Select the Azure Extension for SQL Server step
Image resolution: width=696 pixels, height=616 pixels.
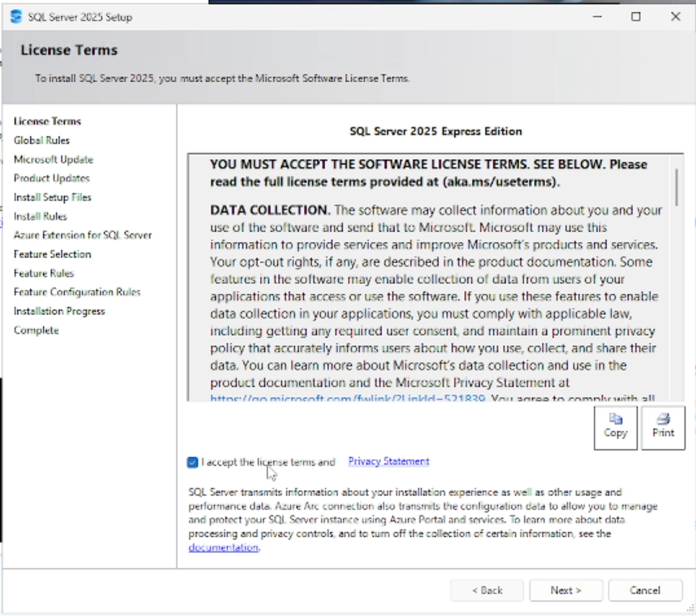pos(82,235)
